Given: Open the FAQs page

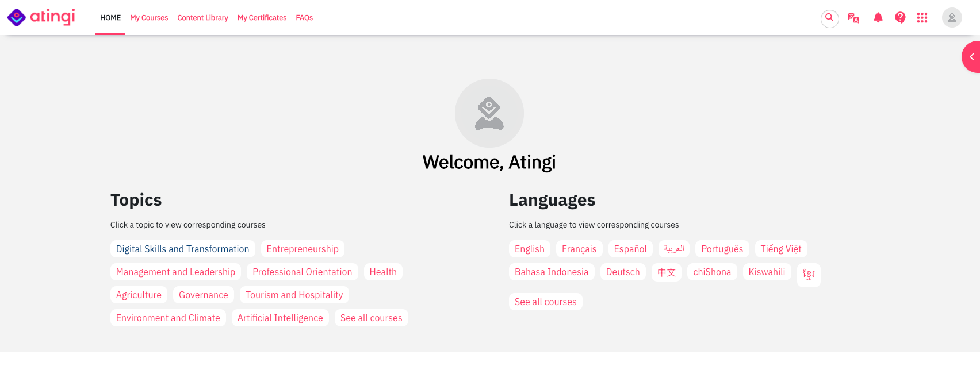Looking at the screenshot, I should [304, 18].
